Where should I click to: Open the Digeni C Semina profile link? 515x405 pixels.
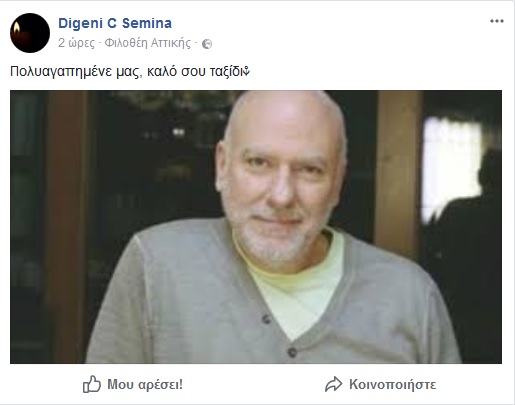pos(115,23)
